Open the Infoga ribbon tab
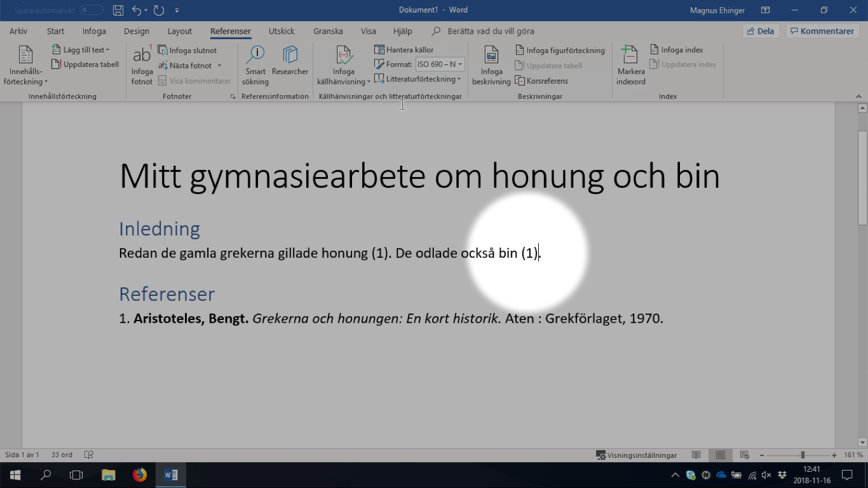This screenshot has height=488, width=868. pyautogui.click(x=94, y=31)
